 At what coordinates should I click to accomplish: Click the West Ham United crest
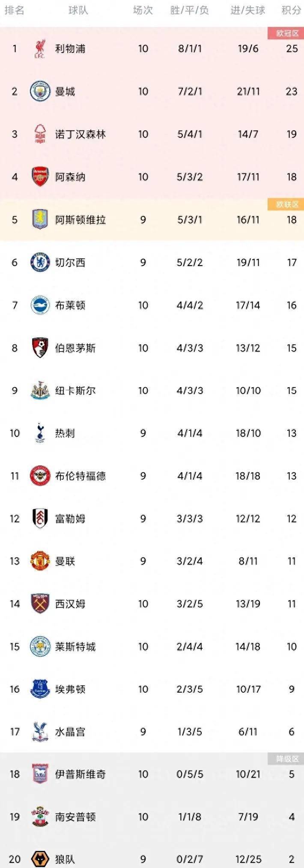(40, 604)
